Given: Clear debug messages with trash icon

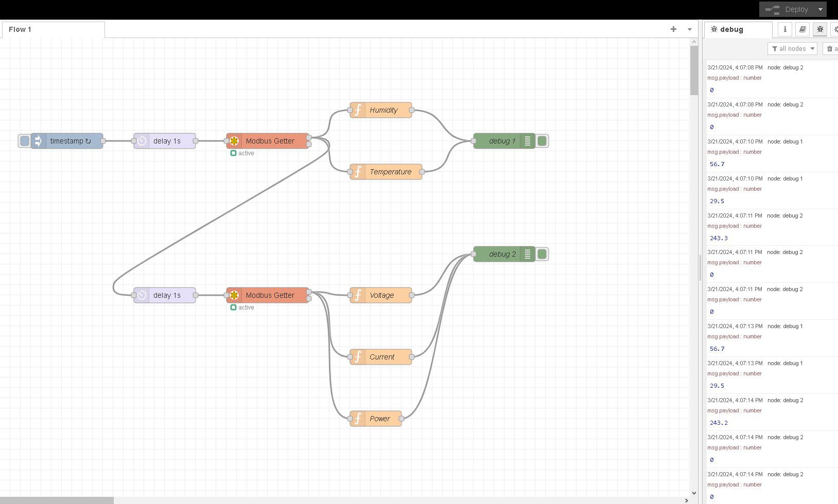Looking at the screenshot, I should point(830,49).
